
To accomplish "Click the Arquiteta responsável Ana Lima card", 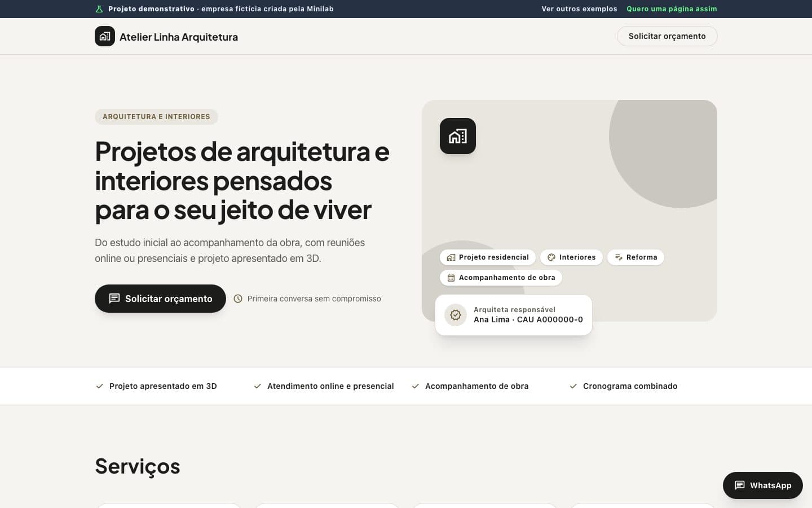I will tap(514, 315).
